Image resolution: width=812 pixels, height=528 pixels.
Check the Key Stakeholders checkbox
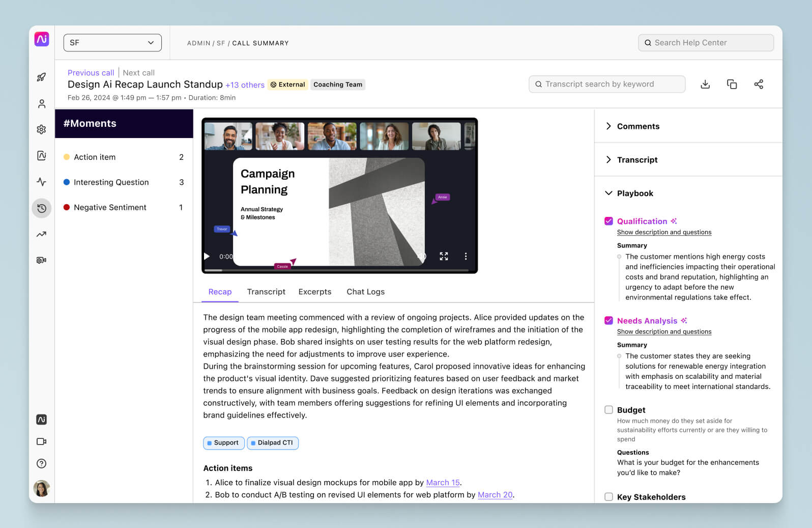click(608, 497)
